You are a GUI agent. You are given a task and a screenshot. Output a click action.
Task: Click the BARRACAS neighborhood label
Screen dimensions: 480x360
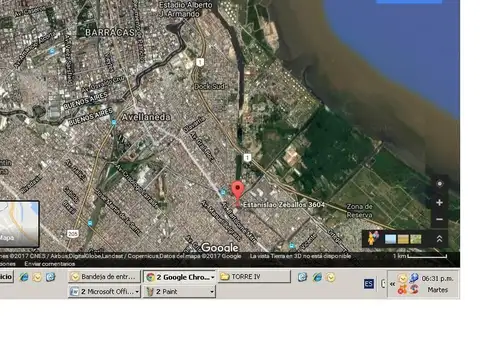coord(110,32)
